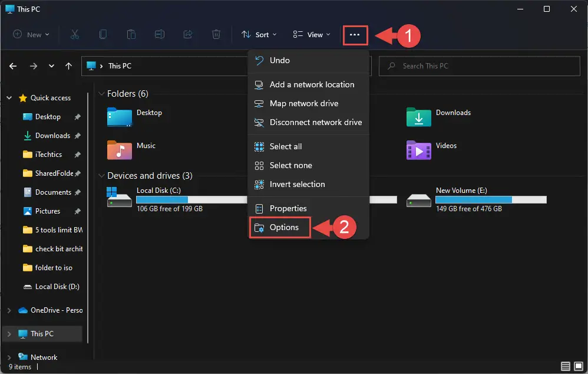Choose Invert selection
This screenshot has width=588, height=374.
[308, 185]
